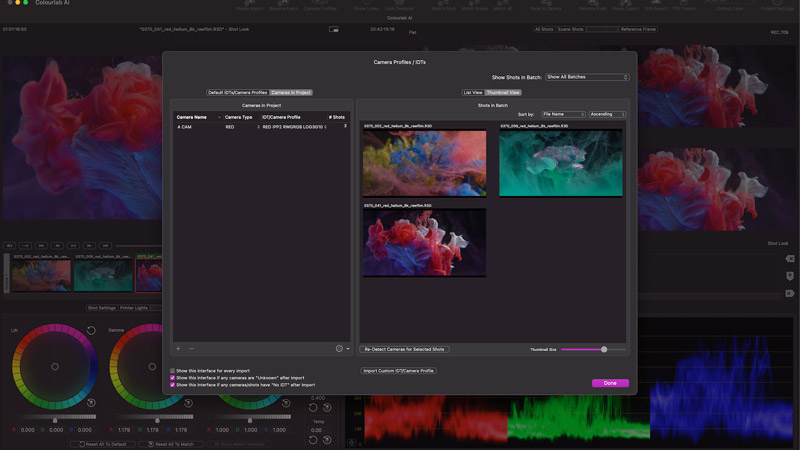Viewport: 800px width, 450px height.
Task: Open the circular action menu under camera list
Action: (x=339, y=349)
